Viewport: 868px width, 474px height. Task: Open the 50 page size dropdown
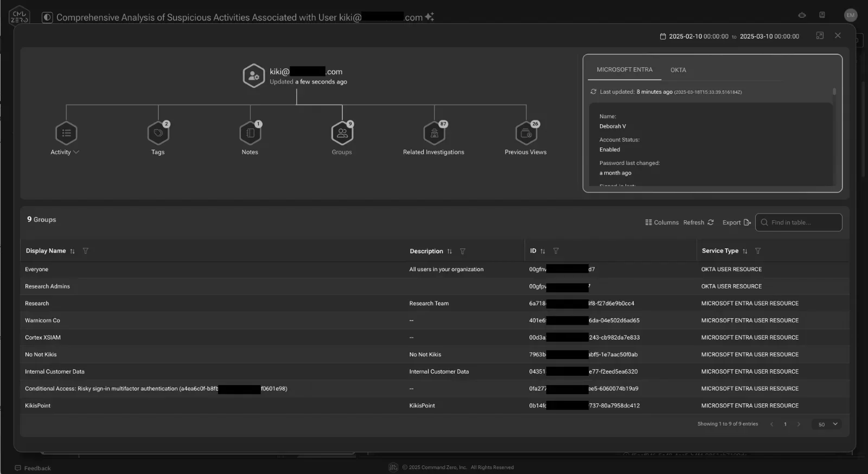827,424
